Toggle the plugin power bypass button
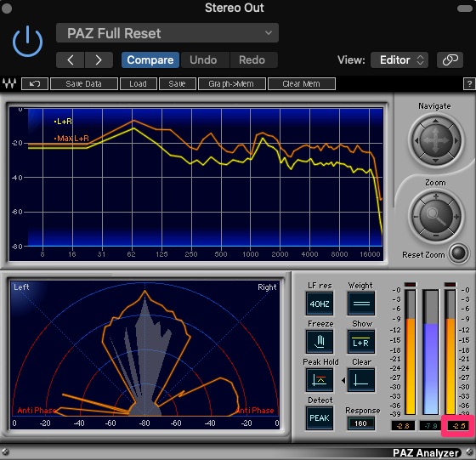This screenshot has height=460, width=476. [x=27, y=42]
